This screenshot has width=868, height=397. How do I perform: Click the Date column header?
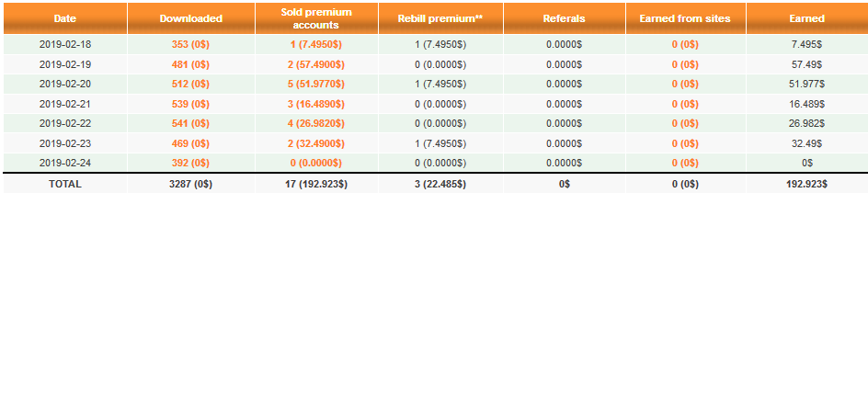point(64,18)
